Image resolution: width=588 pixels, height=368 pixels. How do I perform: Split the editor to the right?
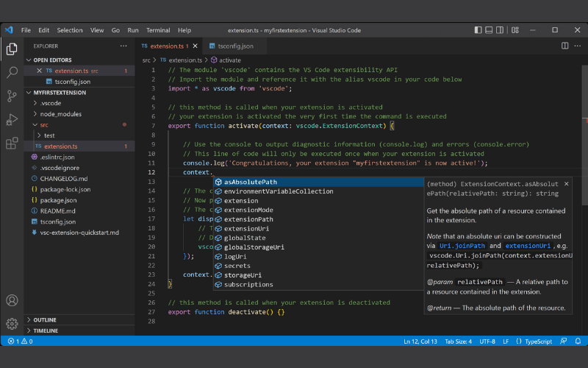click(x=564, y=46)
